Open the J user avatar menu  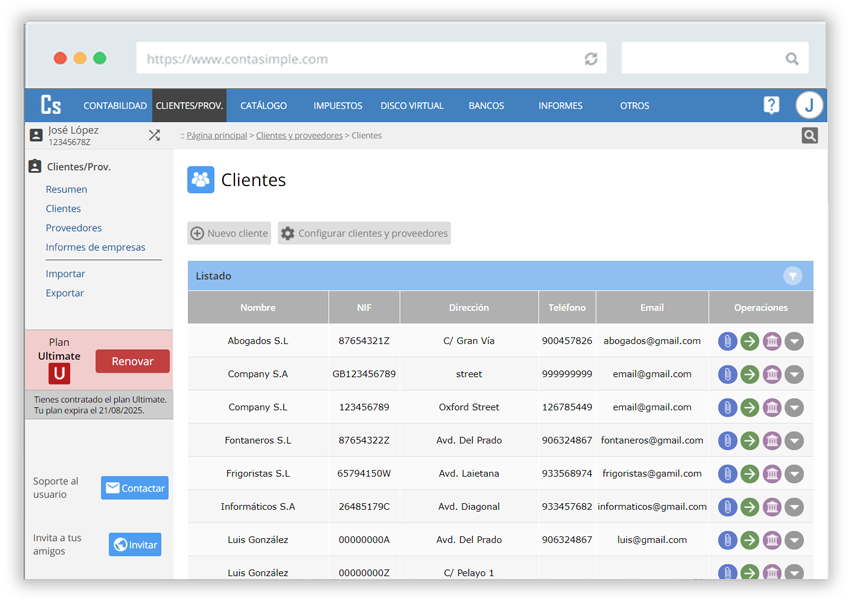[x=809, y=105]
